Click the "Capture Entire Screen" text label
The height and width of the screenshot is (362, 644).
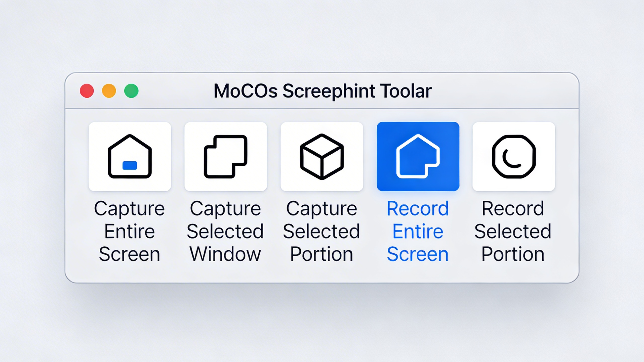130,231
